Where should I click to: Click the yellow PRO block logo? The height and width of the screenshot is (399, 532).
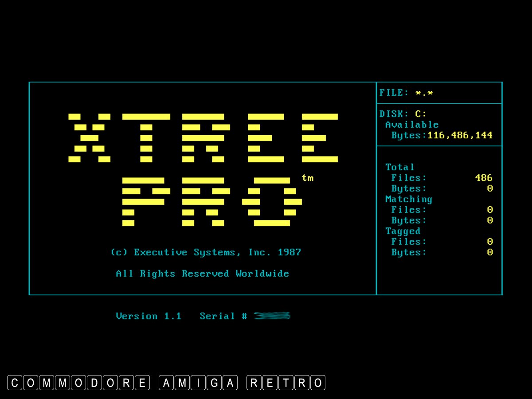coord(212,202)
